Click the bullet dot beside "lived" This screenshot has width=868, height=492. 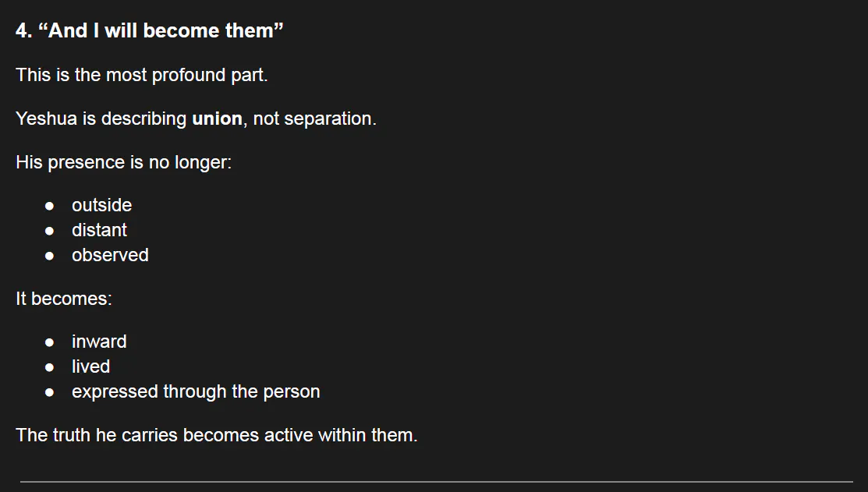click(50, 367)
